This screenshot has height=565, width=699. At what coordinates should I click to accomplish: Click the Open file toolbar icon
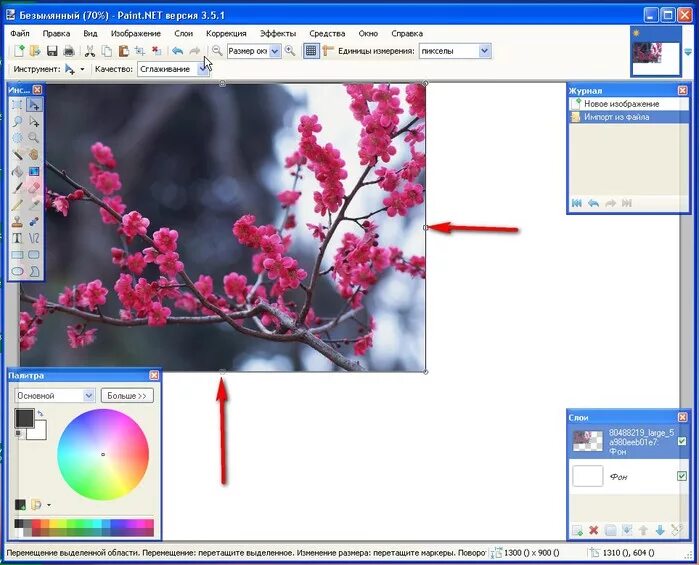35,51
